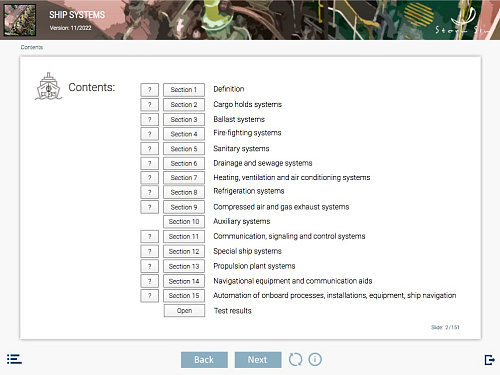The width and height of the screenshot is (500, 375).
Task: Open Section 8 button
Action: [184, 192]
